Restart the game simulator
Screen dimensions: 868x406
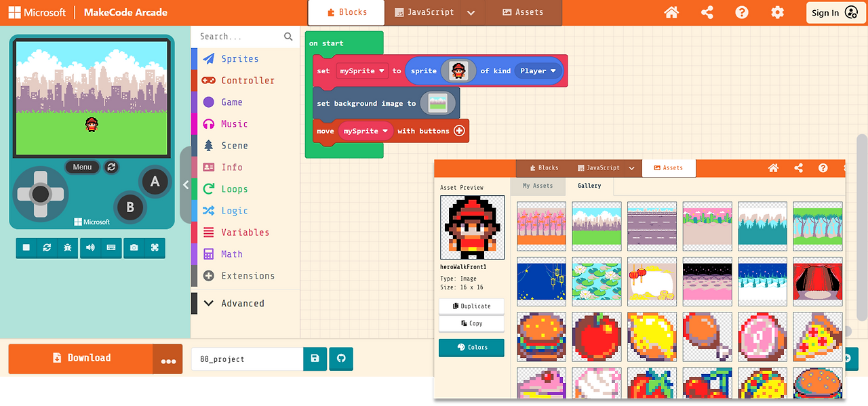[46, 248]
